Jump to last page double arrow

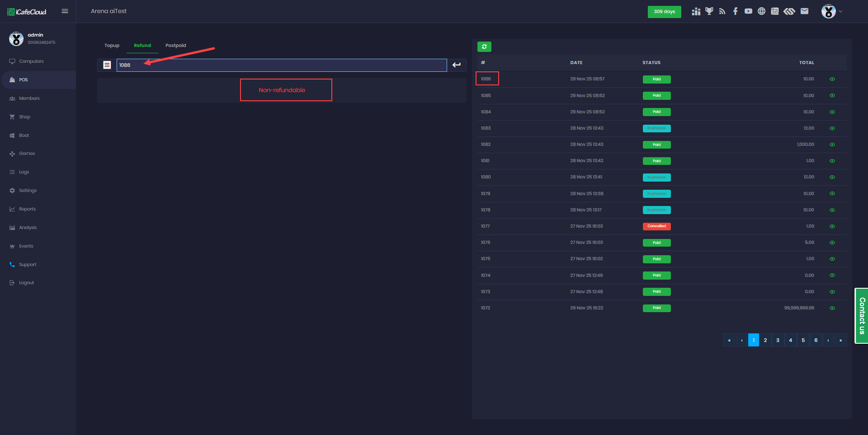[840, 340]
